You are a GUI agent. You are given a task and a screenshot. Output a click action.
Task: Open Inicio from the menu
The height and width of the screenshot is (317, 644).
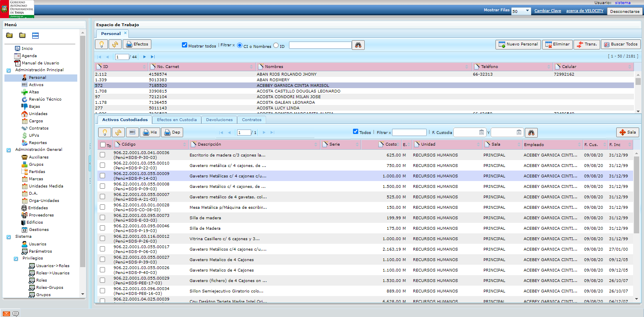click(x=27, y=48)
